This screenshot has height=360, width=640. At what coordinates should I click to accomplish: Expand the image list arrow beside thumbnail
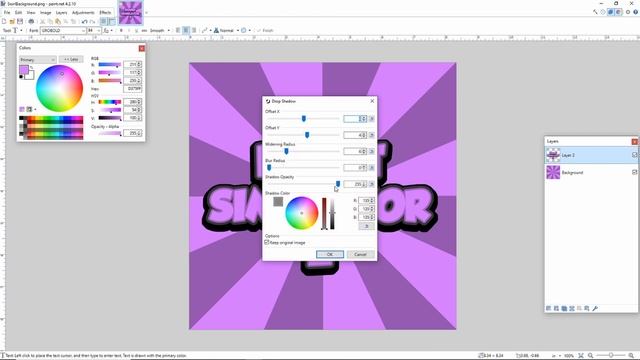coord(147,13)
